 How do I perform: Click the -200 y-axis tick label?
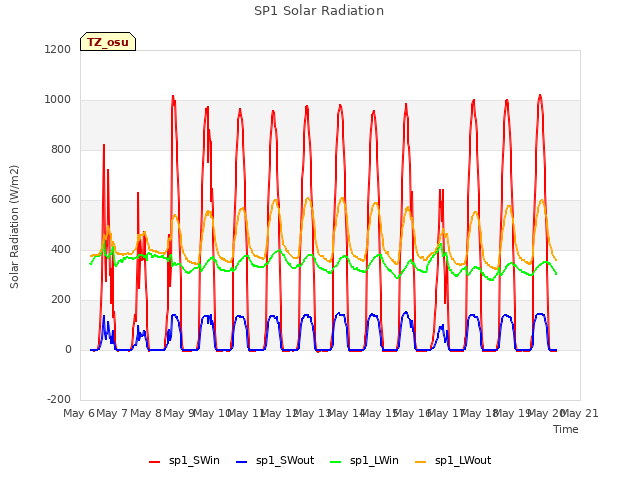(x=59, y=399)
